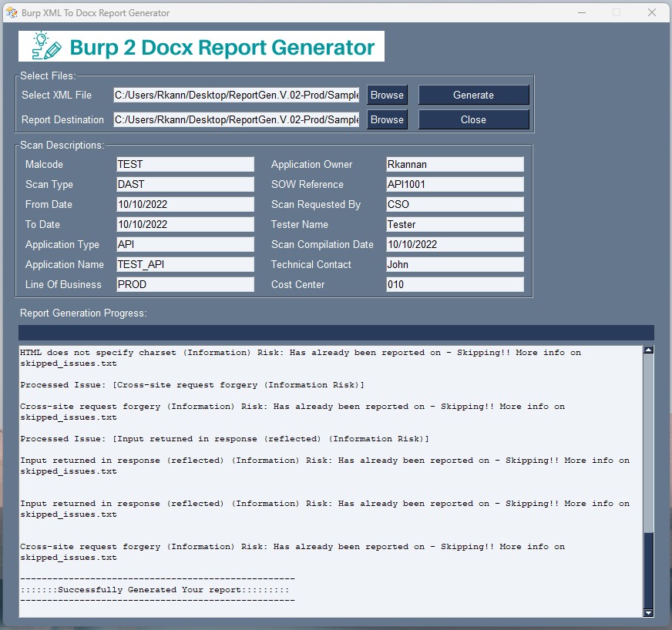Screen dimensions: 672x630
Task: Edit the SOW Reference field API1001
Action: (x=455, y=184)
